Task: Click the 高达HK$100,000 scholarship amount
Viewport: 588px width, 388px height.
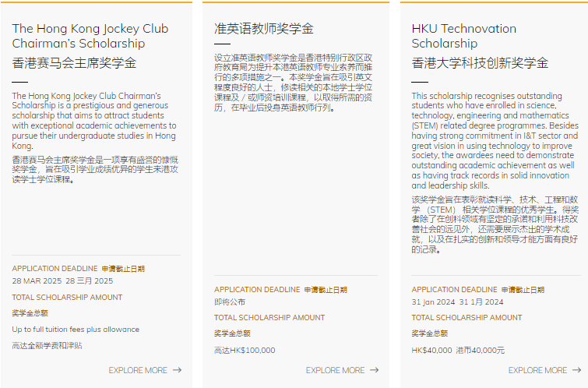Action: (245, 351)
